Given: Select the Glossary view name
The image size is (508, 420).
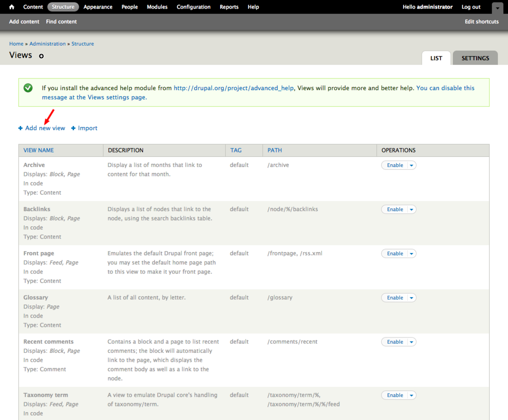Looking at the screenshot, I should [x=35, y=298].
